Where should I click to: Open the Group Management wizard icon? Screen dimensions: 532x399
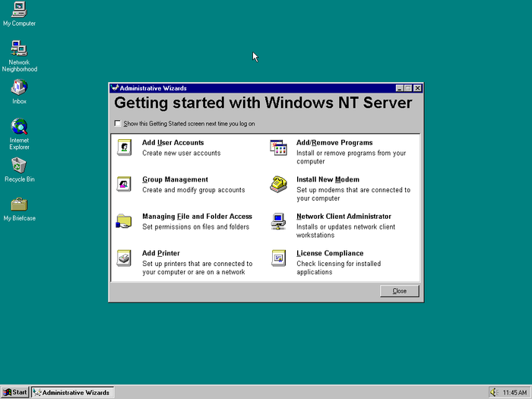point(124,184)
